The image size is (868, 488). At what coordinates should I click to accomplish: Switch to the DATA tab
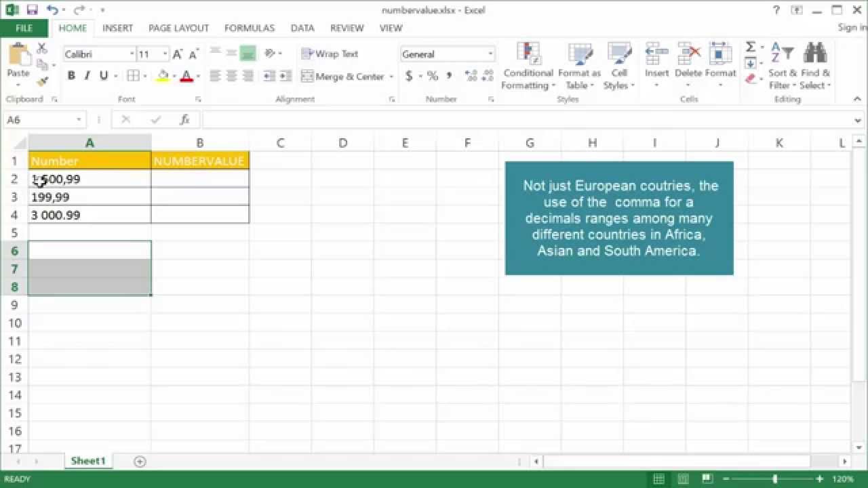click(x=302, y=28)
